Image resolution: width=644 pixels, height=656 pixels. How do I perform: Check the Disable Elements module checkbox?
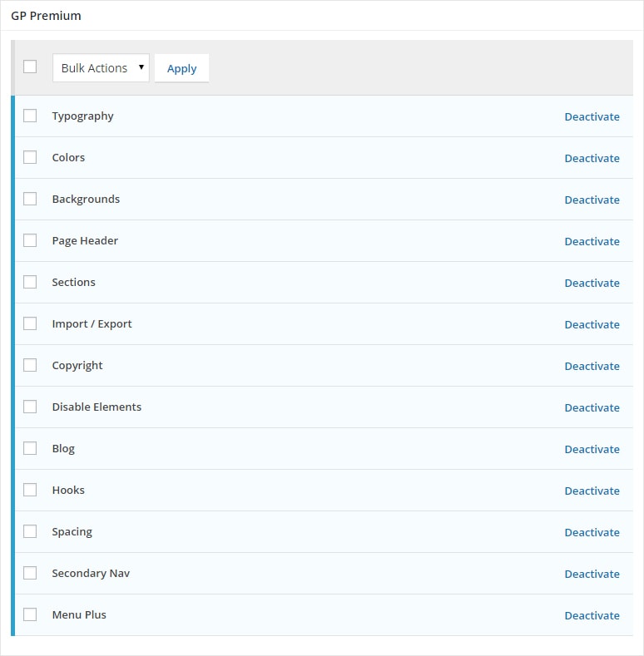pos(30,407)
